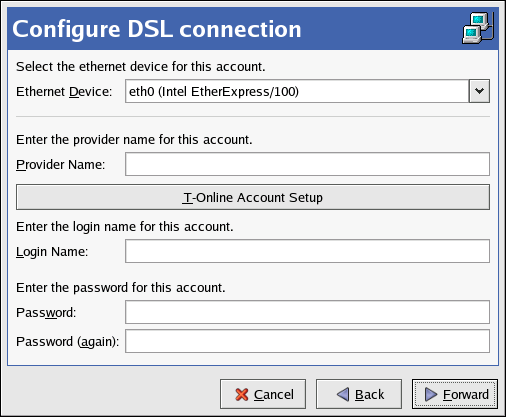
Task: Click into the Password (again) field
Action: click(307, 341)
